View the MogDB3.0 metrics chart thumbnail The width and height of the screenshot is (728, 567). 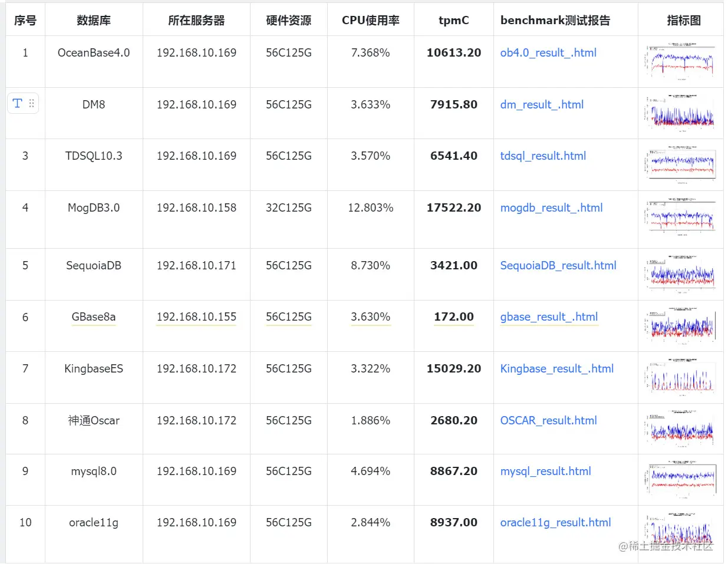pyautogui.click(x=681, y=217)
